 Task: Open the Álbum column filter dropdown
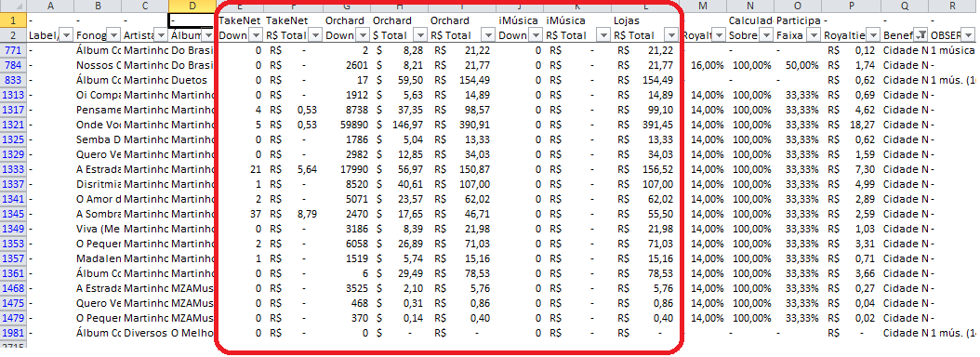click(209, 35)
